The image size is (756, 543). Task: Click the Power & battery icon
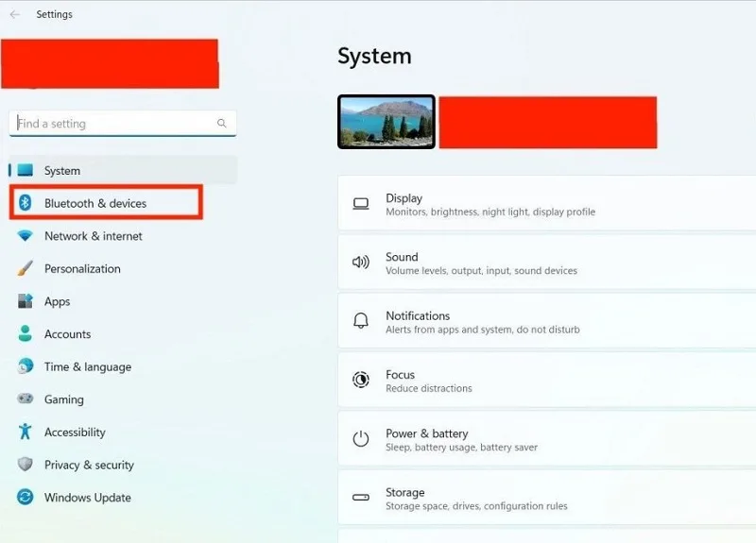point(361,439)
